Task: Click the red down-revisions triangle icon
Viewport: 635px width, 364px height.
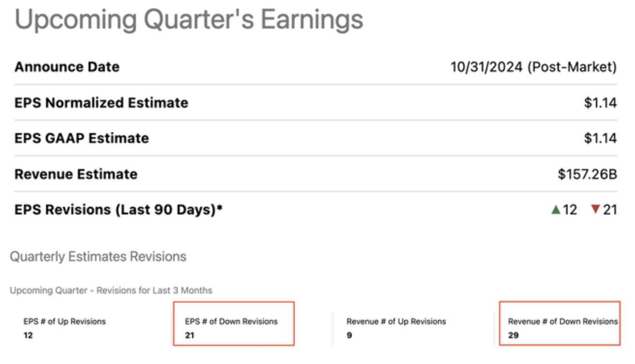Action: tap(595, 210)
